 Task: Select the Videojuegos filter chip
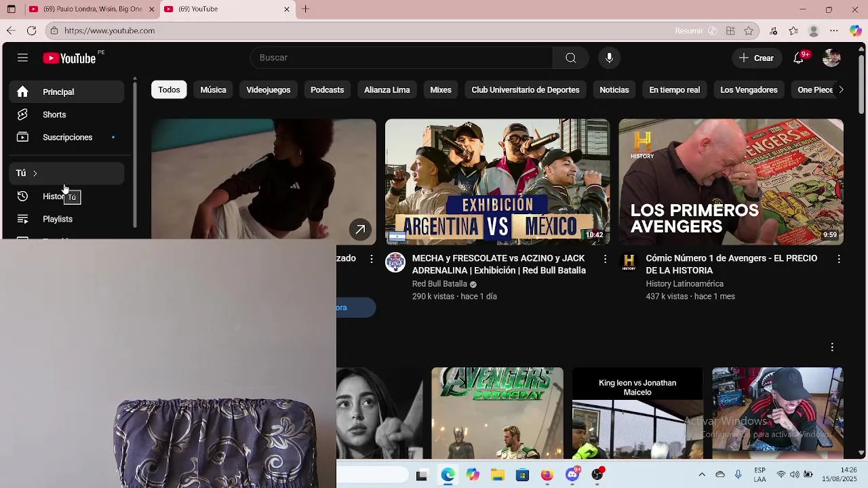pos(269,89)
